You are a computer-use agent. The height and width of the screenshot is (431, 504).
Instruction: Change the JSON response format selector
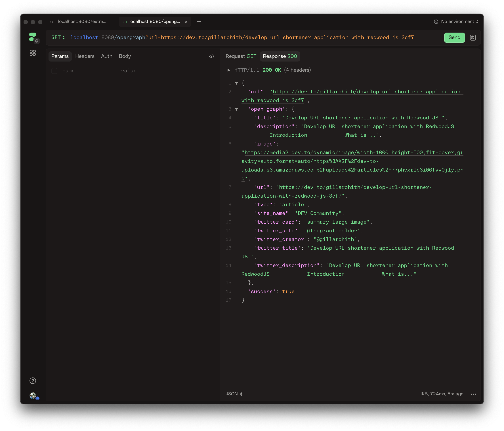click(234, 394)
